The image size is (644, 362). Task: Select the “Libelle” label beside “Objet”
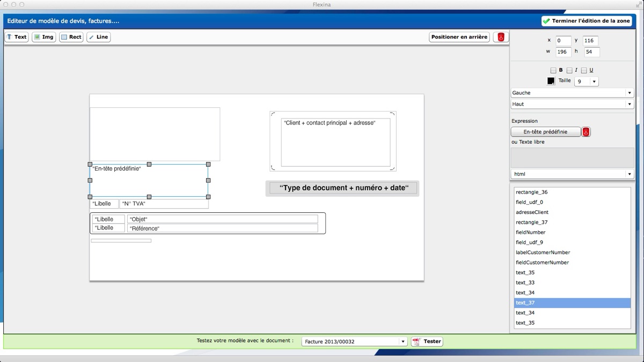click(108, 219)
